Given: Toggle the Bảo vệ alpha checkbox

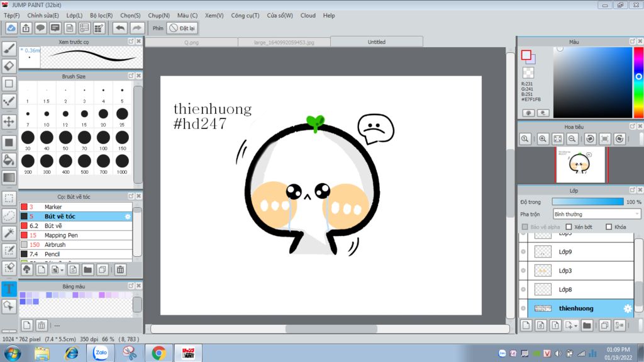Looking at the screenshot, I should (x=525, y=227).
